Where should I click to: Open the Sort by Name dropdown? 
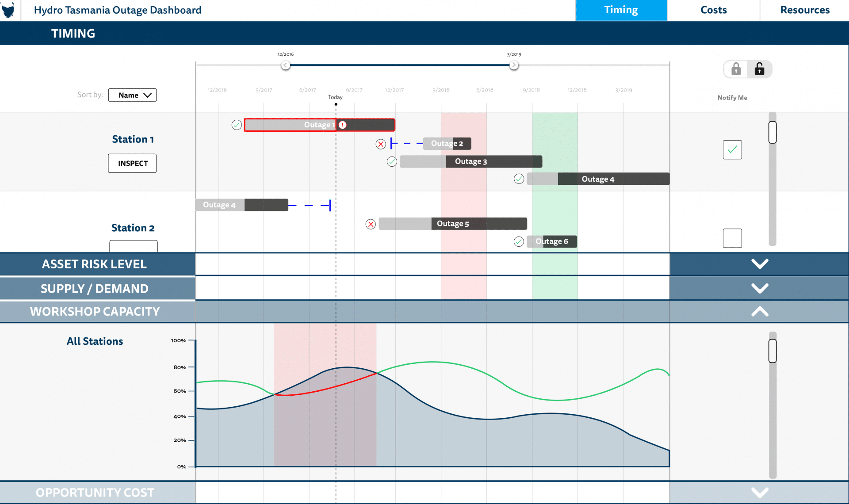coord(132,95)
